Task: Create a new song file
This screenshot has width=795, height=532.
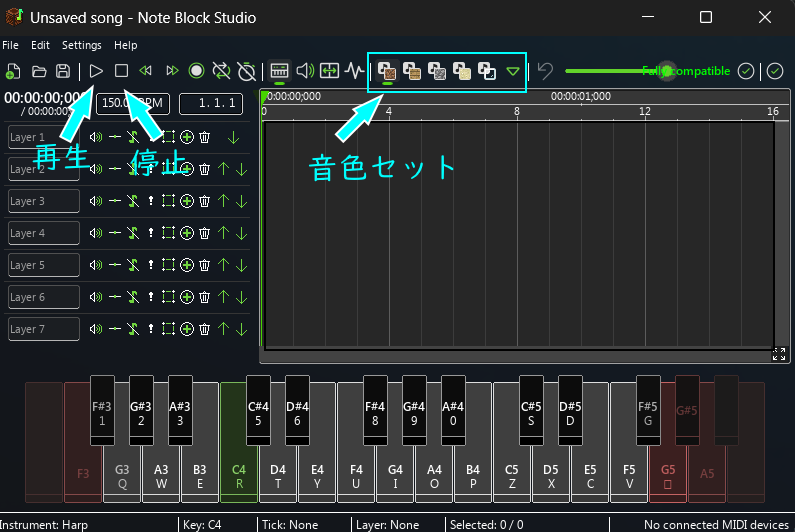Action: pos(13,71)
